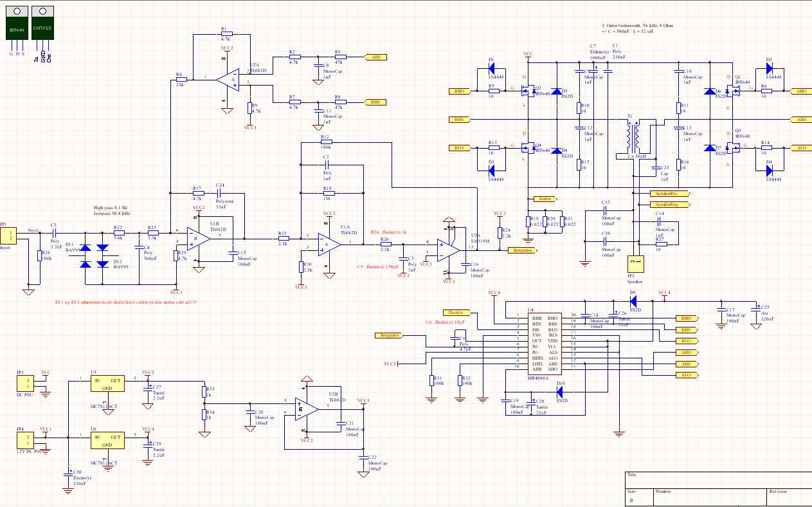
Task: Click the T1 transformer symbol
Action: [x=632, y=135]
